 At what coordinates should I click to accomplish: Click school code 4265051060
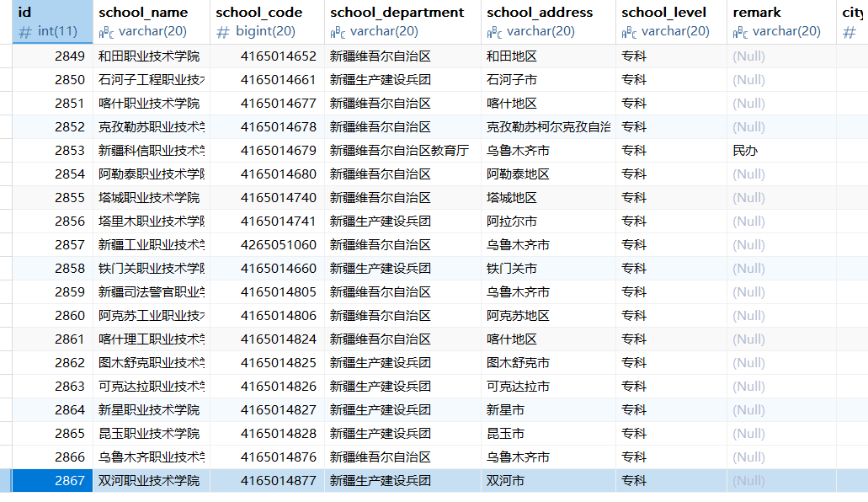[268, 244]
